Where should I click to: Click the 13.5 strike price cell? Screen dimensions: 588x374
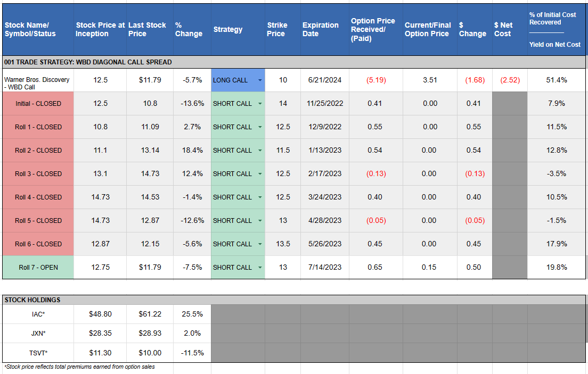pos(283,244)
